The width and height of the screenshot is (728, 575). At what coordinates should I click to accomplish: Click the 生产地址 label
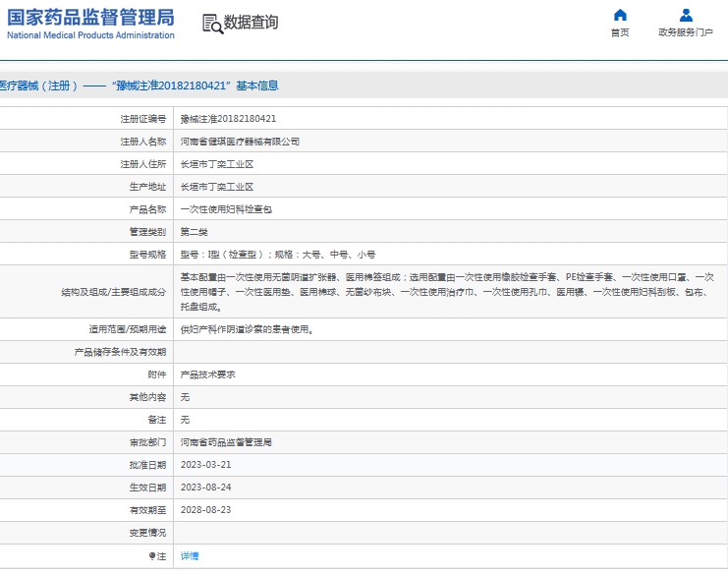pyautogui.click(x=147, y=187)
